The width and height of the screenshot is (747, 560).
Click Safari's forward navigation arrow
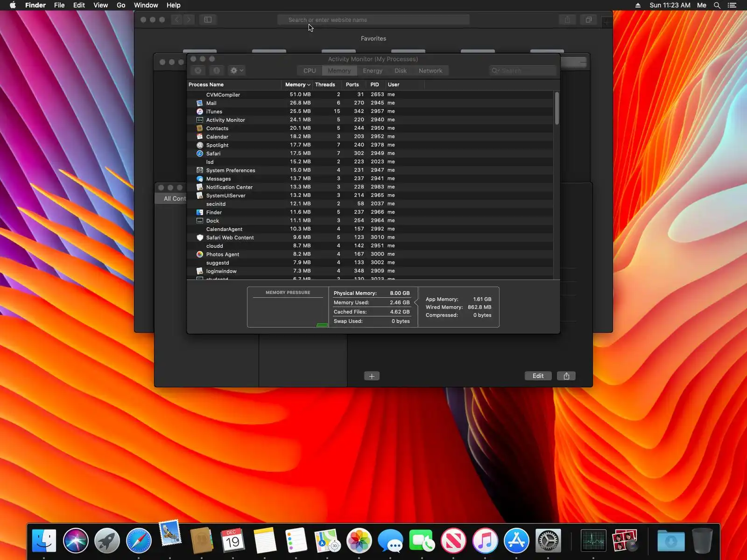(x=189, y=20)
